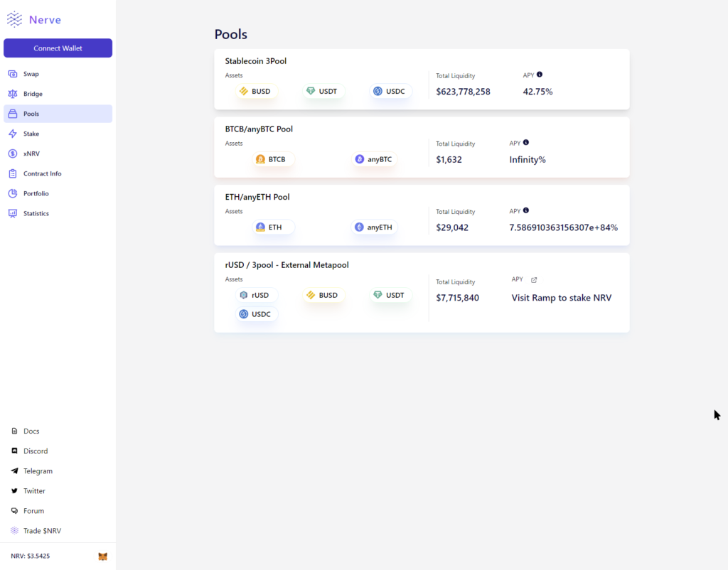
Task: Click the Swap icon in the sidebar
Action: [14, 74]
